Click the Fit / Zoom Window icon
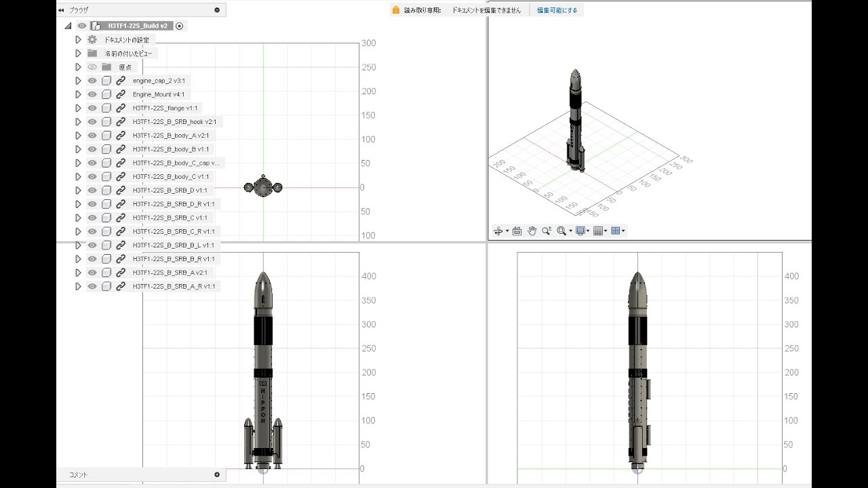 pyautogui.click(x=561, y=231)
